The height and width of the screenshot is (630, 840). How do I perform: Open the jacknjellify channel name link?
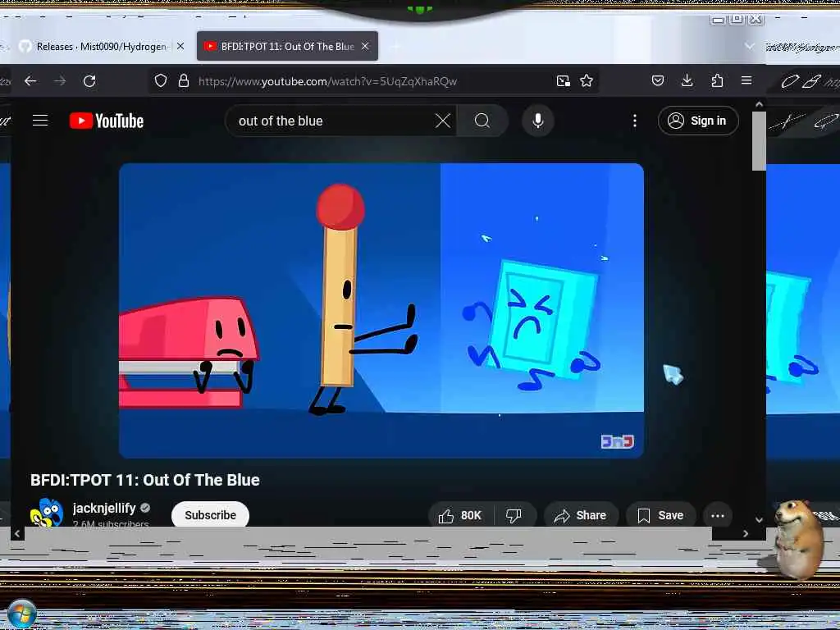pos(104,508)
